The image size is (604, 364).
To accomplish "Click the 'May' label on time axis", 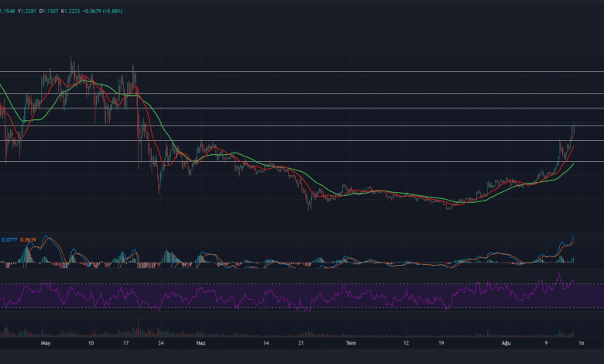I will tap(44, 342).
